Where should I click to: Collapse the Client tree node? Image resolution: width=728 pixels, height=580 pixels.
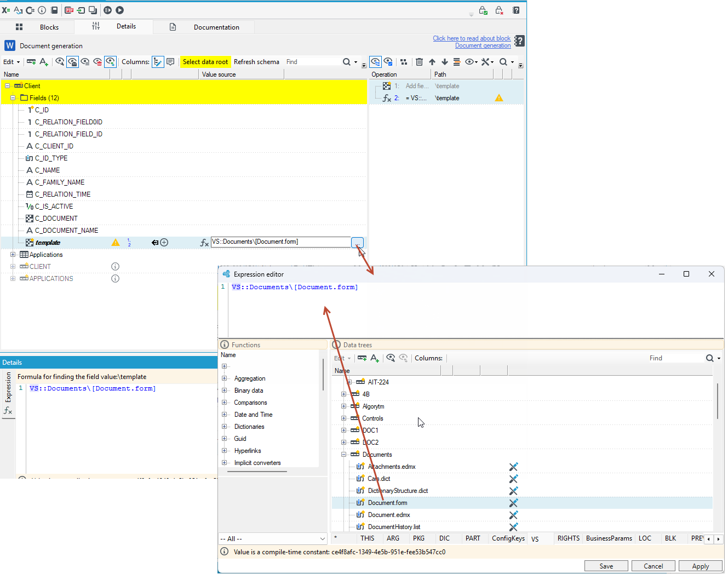tap(7, 86)
